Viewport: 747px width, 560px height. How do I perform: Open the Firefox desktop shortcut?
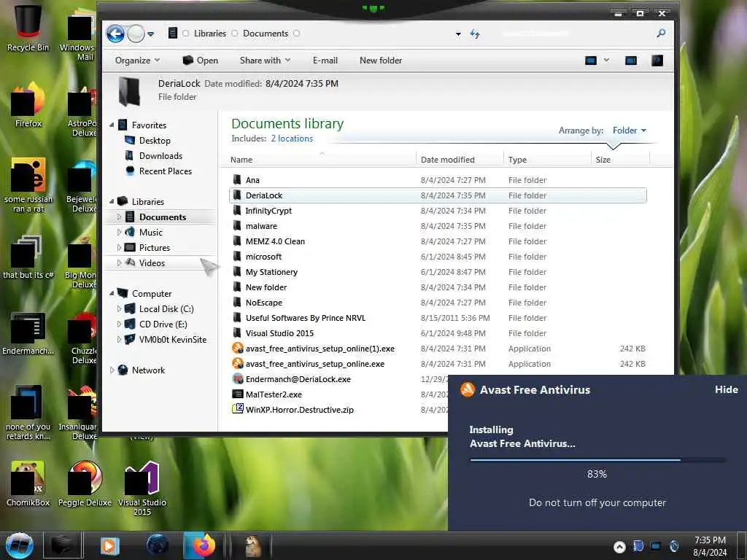28,104
